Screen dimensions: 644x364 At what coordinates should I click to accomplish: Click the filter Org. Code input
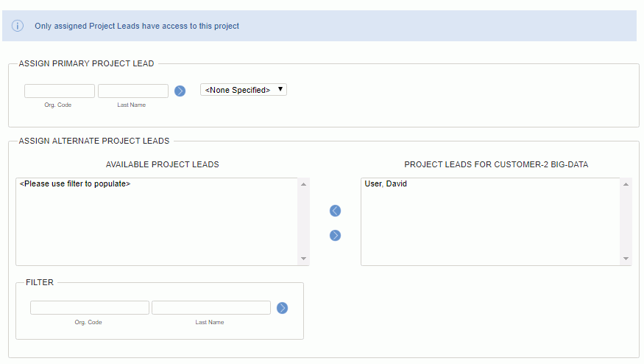click(90, 308)
